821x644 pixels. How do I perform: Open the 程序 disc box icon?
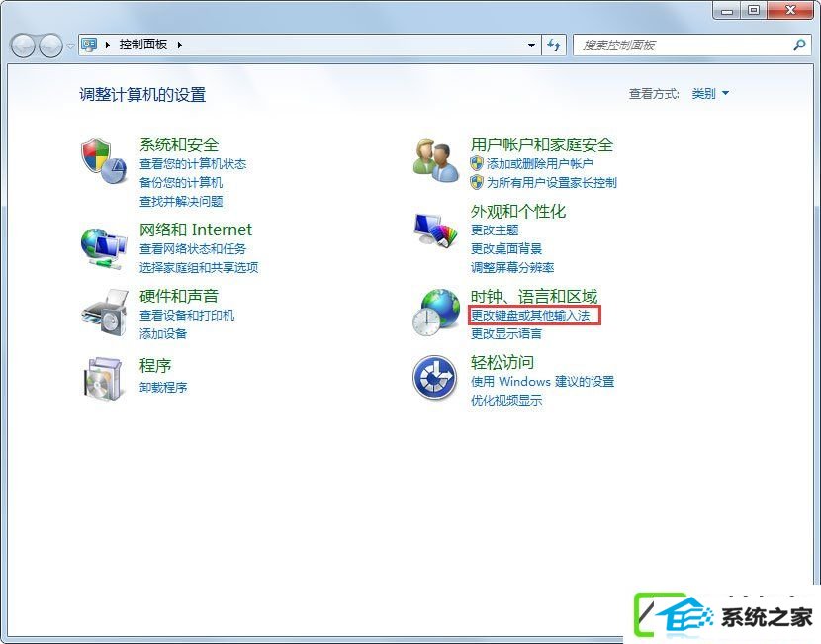(104, 379)
